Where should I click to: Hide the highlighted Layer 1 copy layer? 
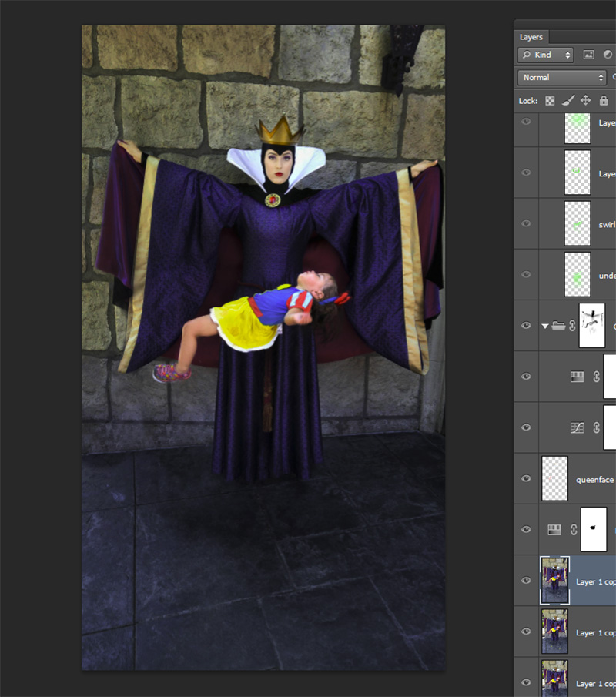pos(526,581)
